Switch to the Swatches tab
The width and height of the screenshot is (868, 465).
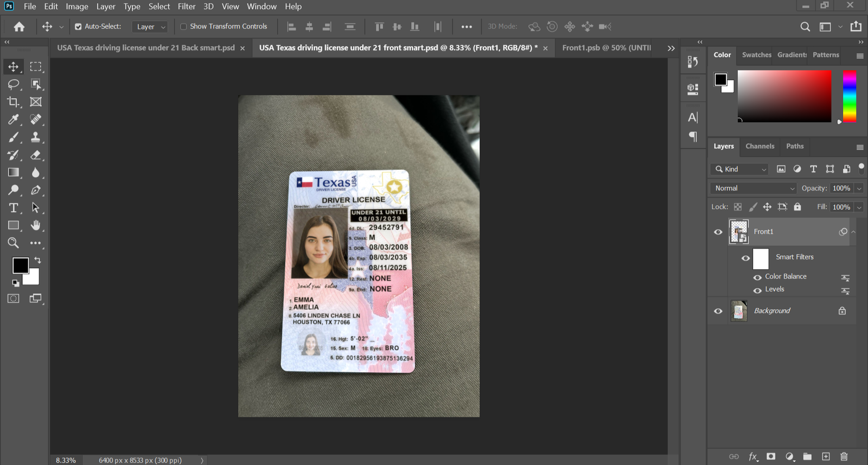tap(756, 55)
